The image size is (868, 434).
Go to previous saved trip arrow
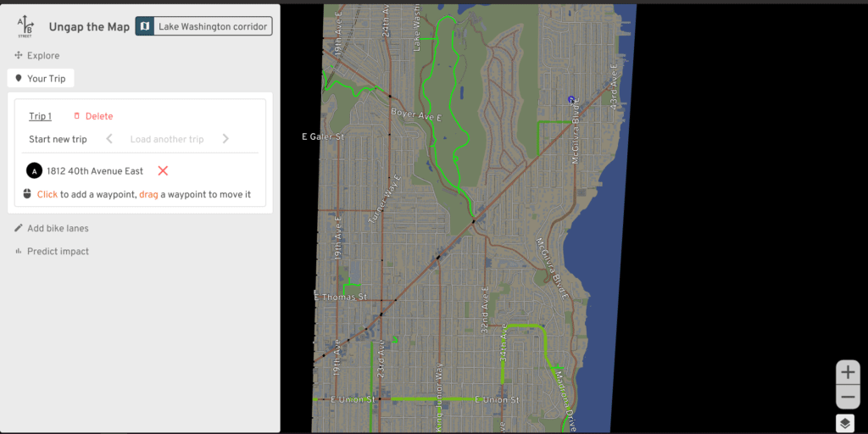[109, 139]
